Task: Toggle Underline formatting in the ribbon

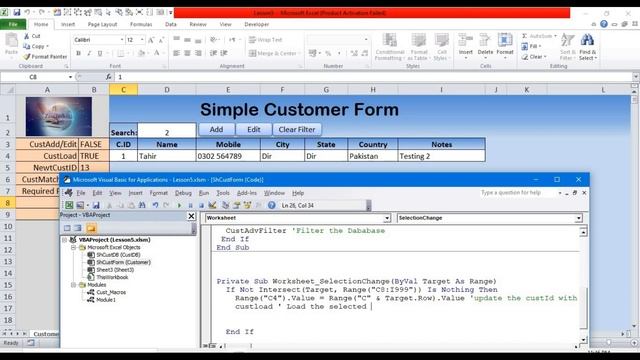Action: click(100, 53)
